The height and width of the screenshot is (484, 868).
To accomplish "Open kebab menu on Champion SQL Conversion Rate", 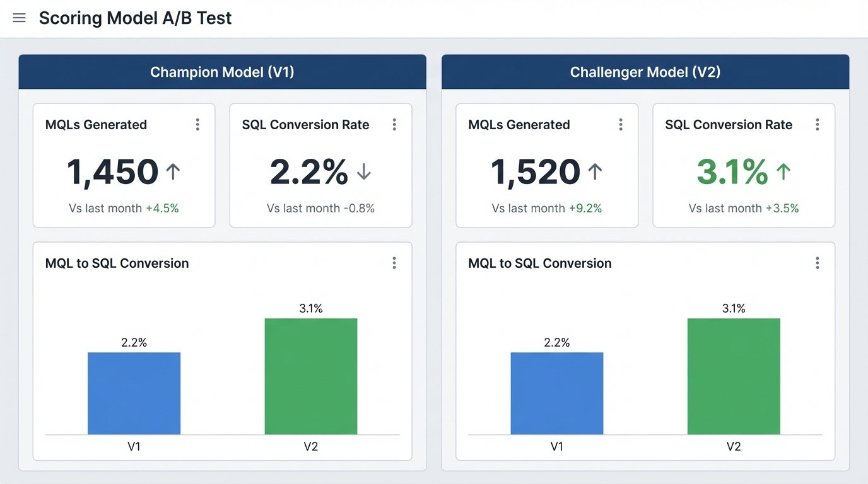I will [x=394, y=124].
